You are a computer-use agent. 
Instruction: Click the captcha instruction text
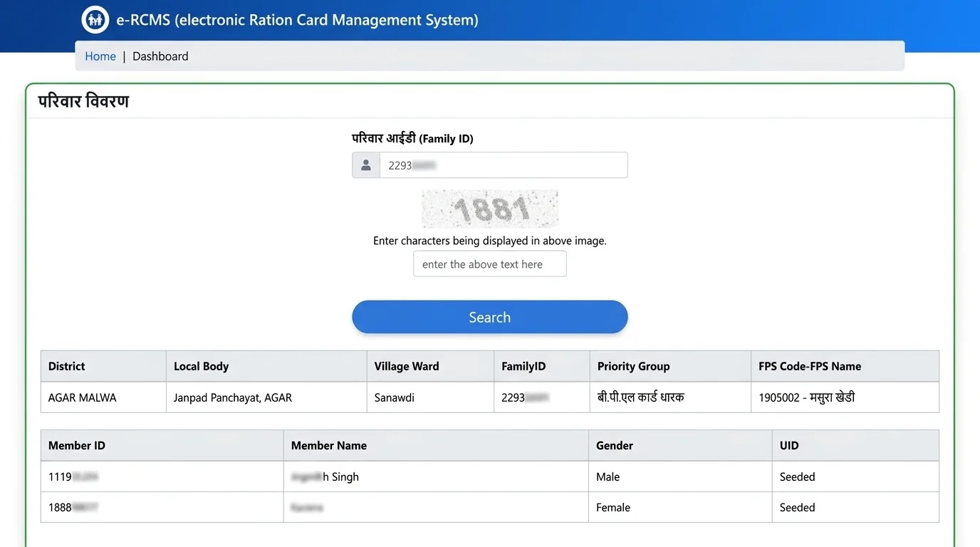point(490,241)
